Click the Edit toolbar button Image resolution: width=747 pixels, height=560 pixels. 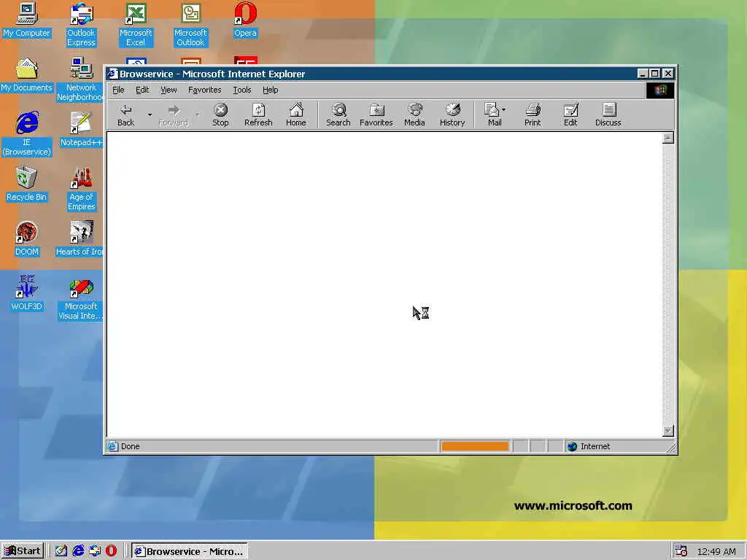pyautogui.click(x=570, y=115)
